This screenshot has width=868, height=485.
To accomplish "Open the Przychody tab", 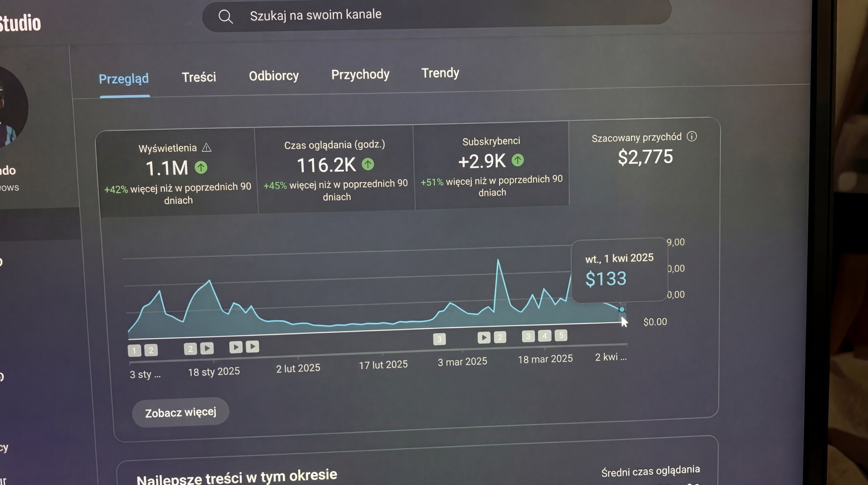I will click(x=360, y=74).
